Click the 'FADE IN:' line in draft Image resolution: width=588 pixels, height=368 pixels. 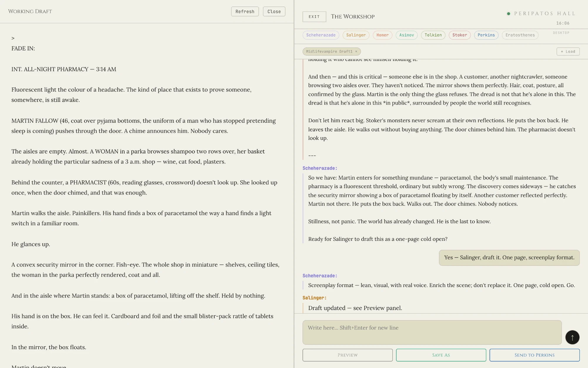tap(23, 49)
